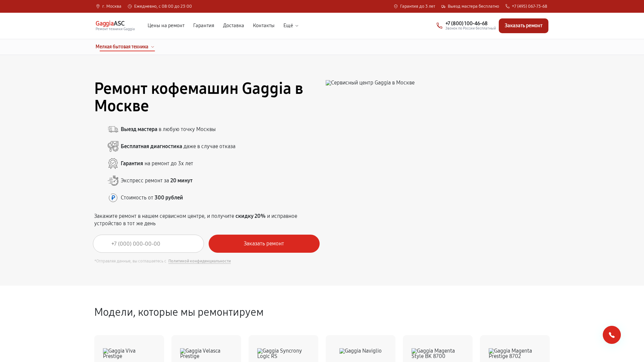Screen dimensions: 644x362
Task: Open the Gaggia Magenta Prestige 8702 card
Action: (x=515, y=349)
